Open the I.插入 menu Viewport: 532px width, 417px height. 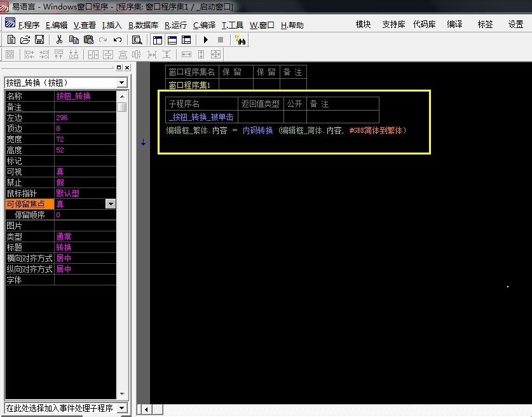tap(112, 25)
